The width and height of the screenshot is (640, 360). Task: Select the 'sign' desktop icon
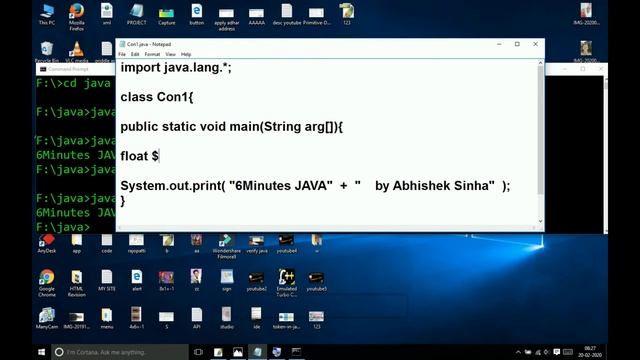[x=227, y=280]
